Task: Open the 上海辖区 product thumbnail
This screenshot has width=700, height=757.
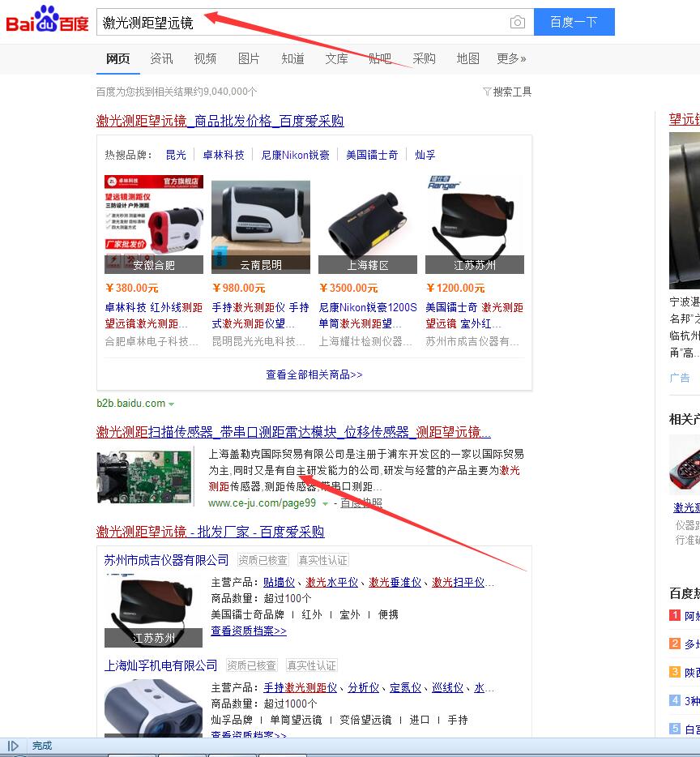Action: coord(368,225)
